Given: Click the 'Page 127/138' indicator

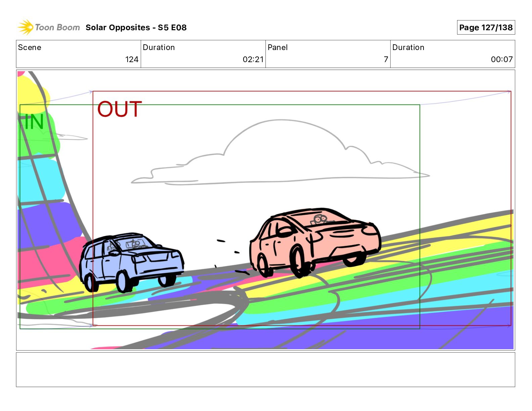Looking at the screenshot, I should coord(486,28).
